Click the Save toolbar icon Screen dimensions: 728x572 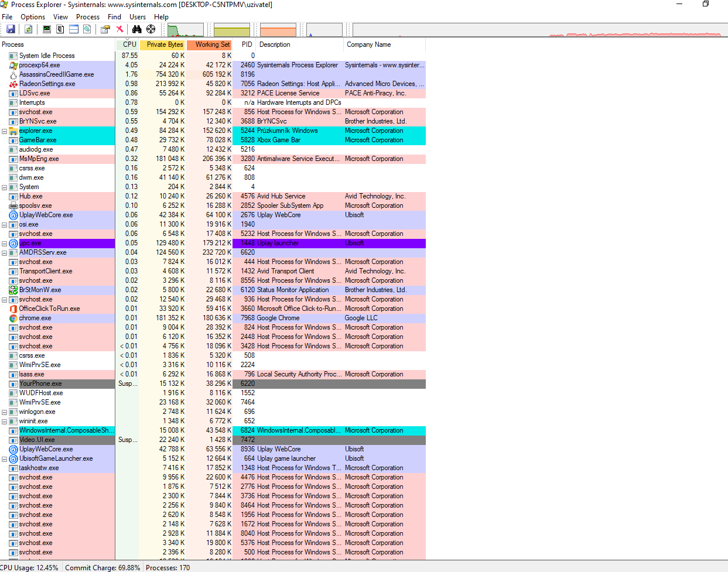pos(11,29)
